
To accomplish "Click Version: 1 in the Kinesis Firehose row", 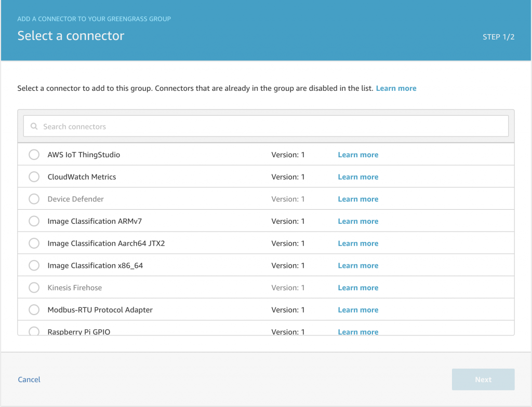I will (x=288, y=288).
